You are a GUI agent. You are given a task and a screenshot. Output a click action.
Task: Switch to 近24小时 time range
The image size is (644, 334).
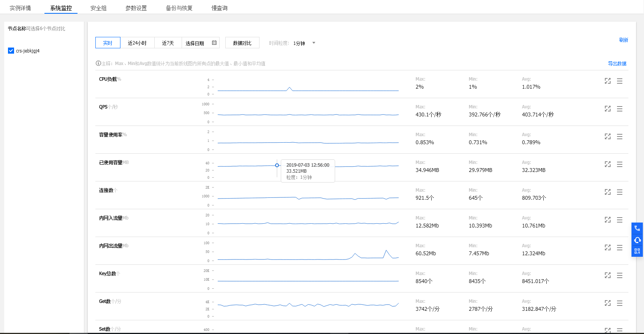point(137,43)
